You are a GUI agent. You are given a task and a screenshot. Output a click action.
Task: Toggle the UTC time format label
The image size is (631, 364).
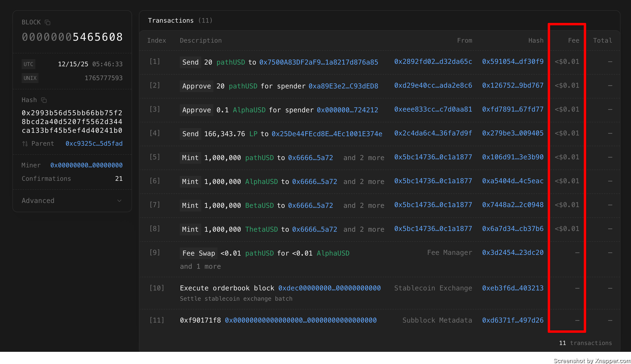coord(28,64)
